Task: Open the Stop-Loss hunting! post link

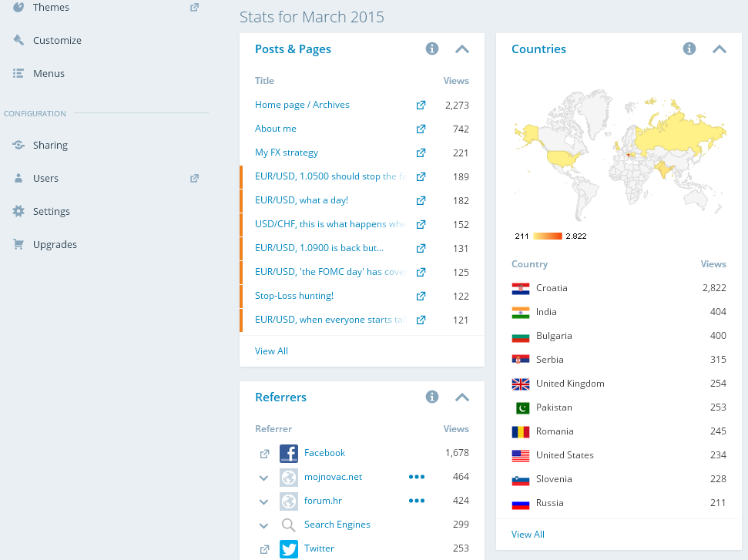Action: click(293, 296)
